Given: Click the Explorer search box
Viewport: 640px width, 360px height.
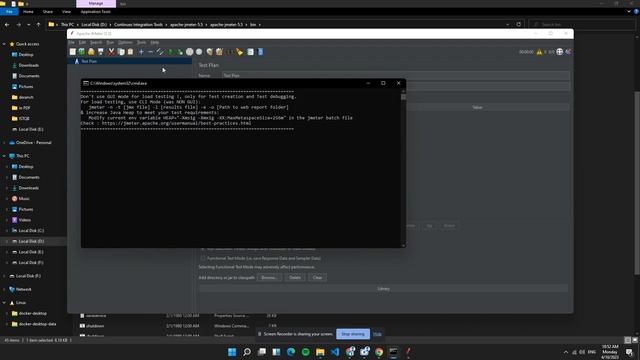Looking at the screenshot, I should point(582,24).
